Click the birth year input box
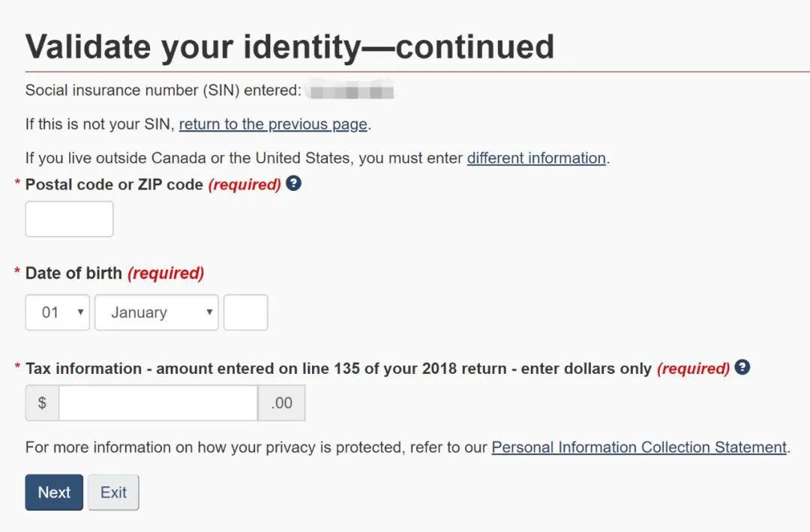 pos(245,312)
